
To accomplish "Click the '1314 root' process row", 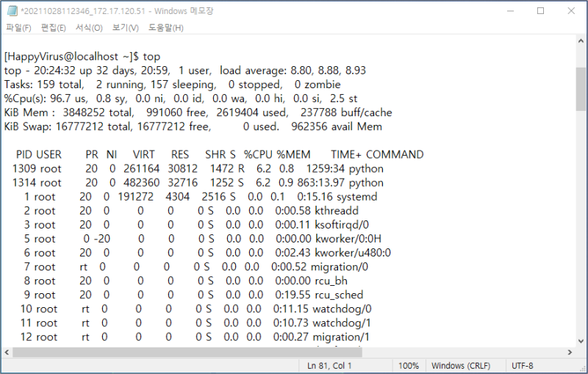I will 198,183.
